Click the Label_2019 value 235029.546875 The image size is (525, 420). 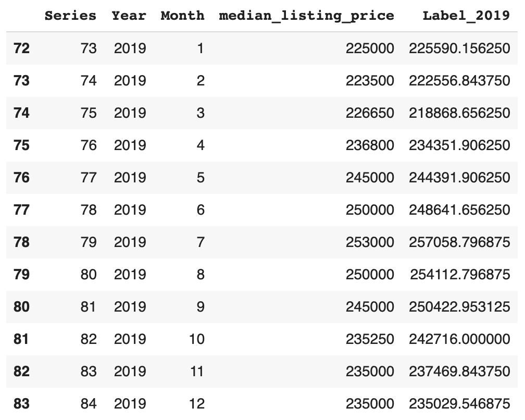(459, 404)
